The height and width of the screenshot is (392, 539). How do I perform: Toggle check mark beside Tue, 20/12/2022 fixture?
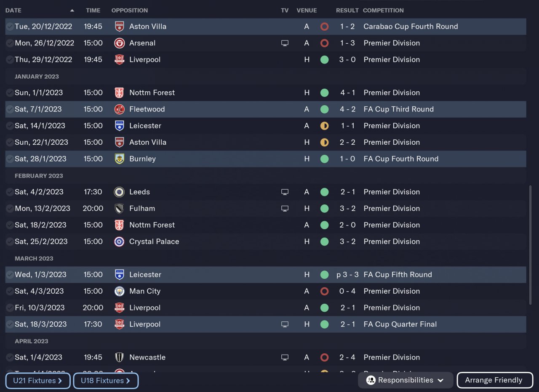9,26
